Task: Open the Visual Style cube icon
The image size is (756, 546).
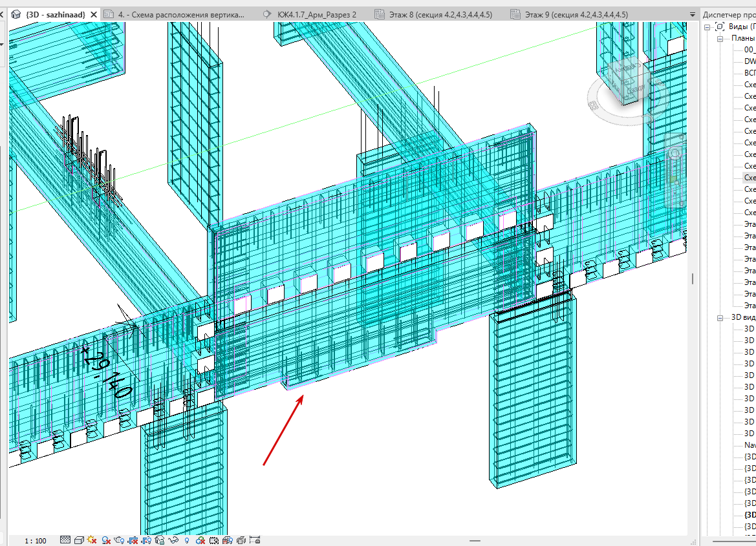Action: click(79, 540)
